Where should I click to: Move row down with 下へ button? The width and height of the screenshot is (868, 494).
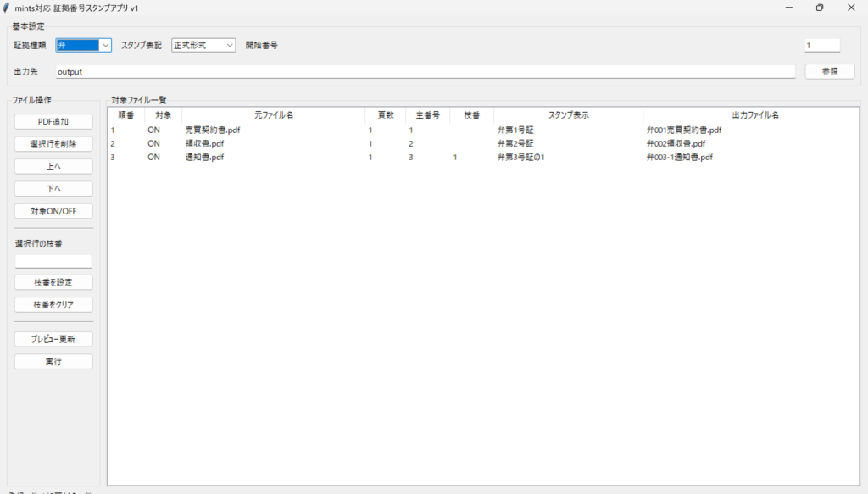tap(53, 189)
